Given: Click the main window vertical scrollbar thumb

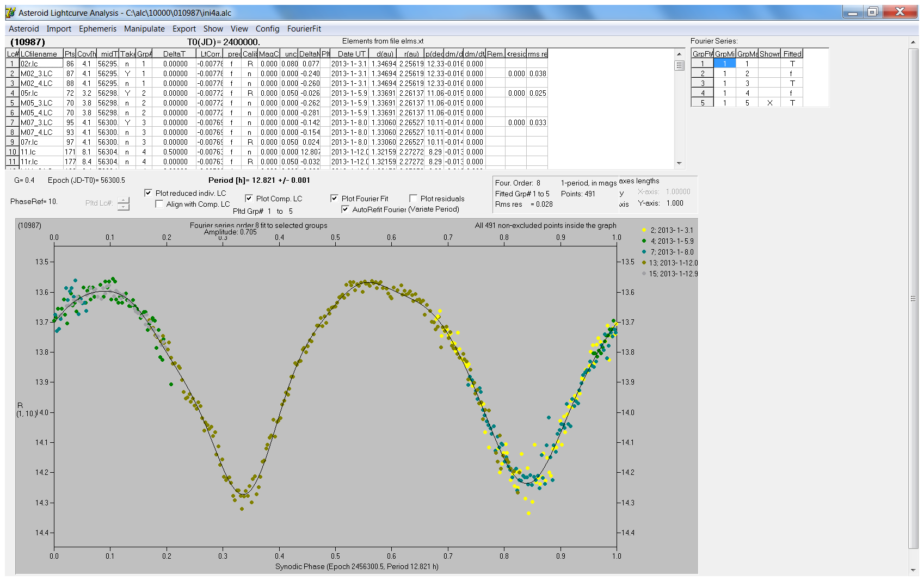Looking at the screenshot, I should point(913,298).
